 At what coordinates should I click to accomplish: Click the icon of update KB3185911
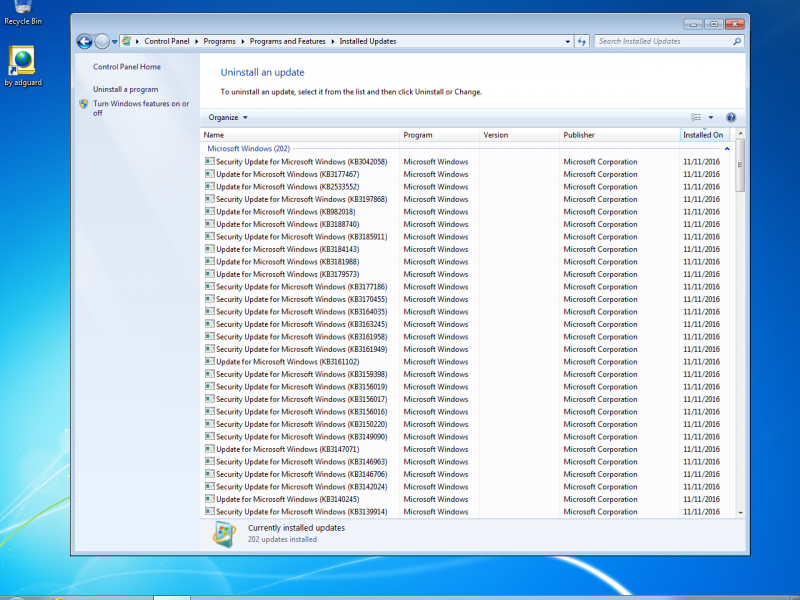click(x=210, y=236)
